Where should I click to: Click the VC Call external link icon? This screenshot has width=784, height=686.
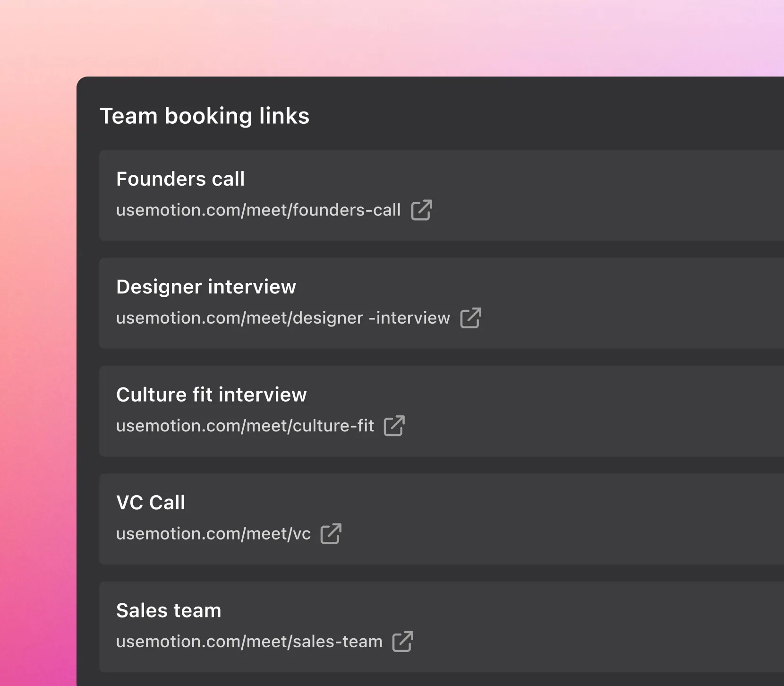[x=331, y=534]
